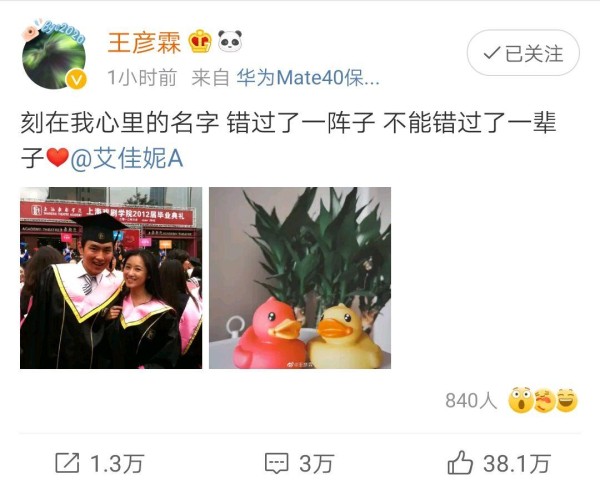600x490 pixels.
Task: Toggle the 已关注 follow button
Action: 523,53
